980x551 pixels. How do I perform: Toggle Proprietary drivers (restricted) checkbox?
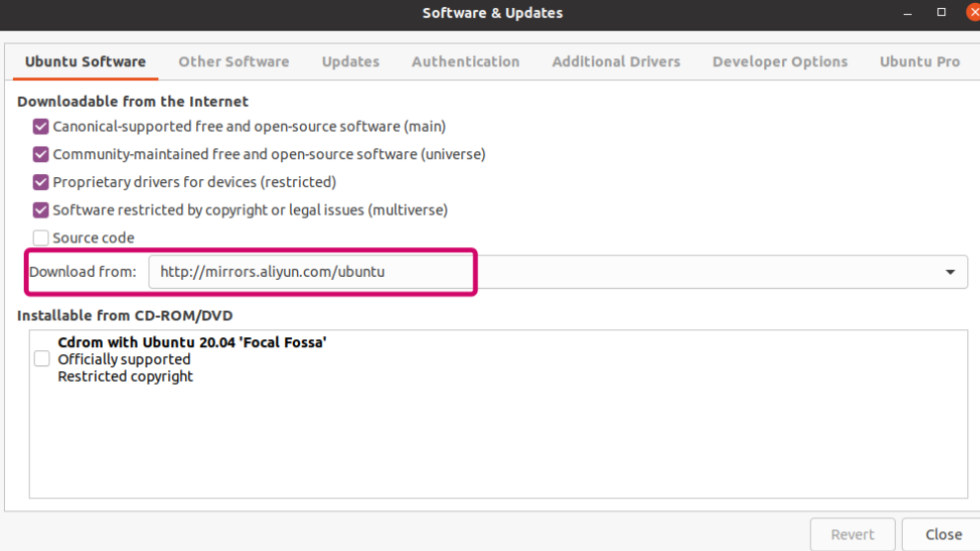click(x=41, y=182)
